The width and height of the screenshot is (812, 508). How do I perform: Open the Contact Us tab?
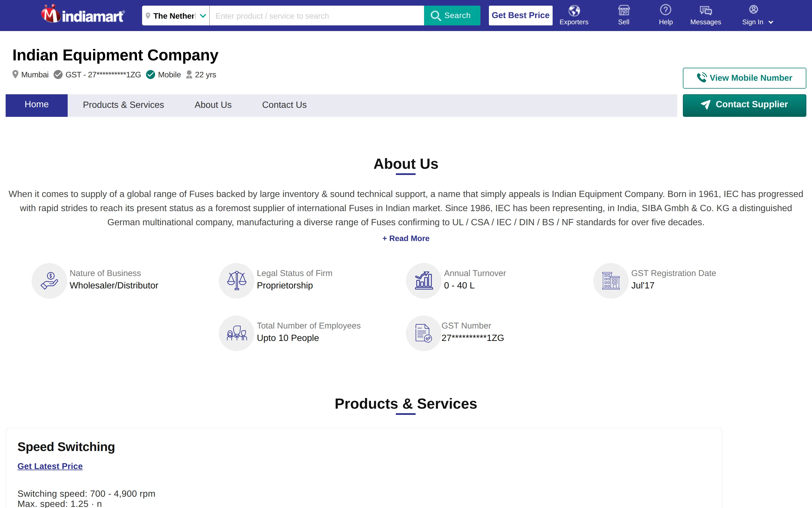284,105
